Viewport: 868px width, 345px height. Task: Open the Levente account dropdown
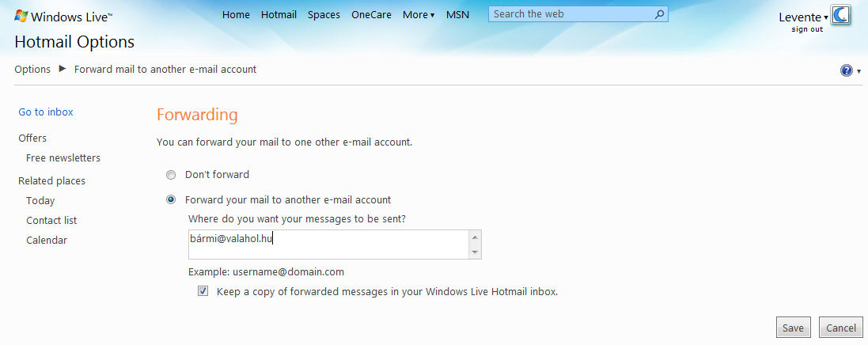click(803, 17)
